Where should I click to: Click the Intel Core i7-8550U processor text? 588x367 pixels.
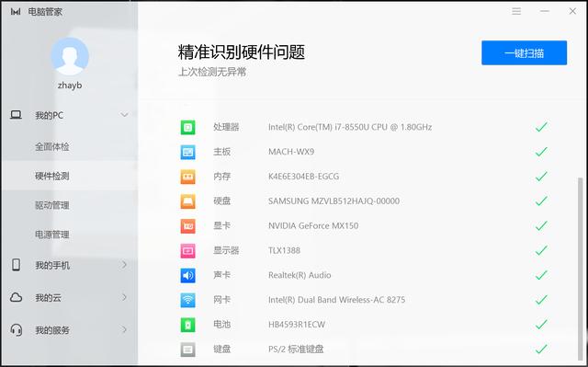pos(350,127)
